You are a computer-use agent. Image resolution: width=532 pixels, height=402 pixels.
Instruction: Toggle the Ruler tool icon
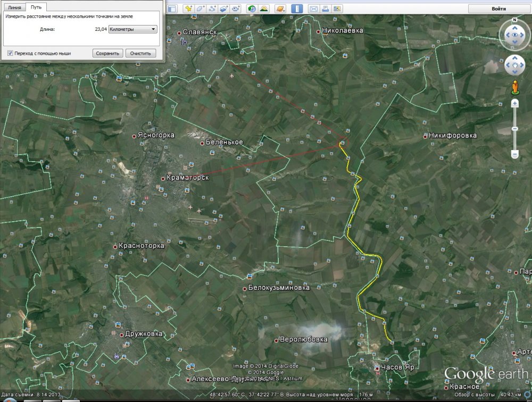coord(297,9)
